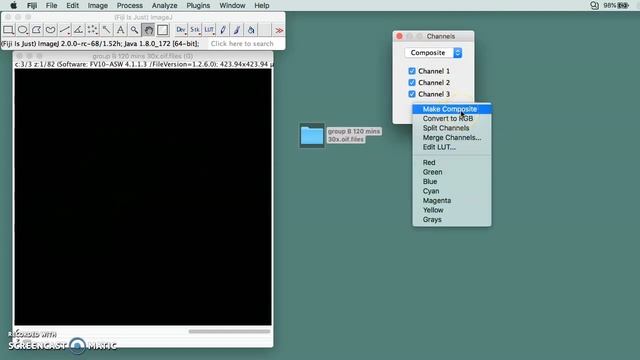The height and width of the screenshot is (360, 640).
Task: Pick the Grays LUT entry
Action: pyautogui.click(x=452, y=220)
